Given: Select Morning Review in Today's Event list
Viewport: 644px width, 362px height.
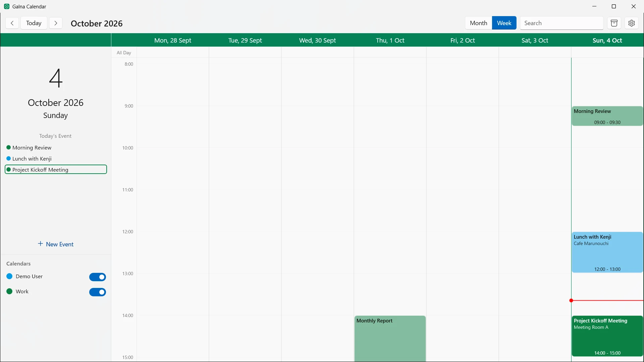Looking at the screenshot, I should pyautogui.click(x=56, y=147).
